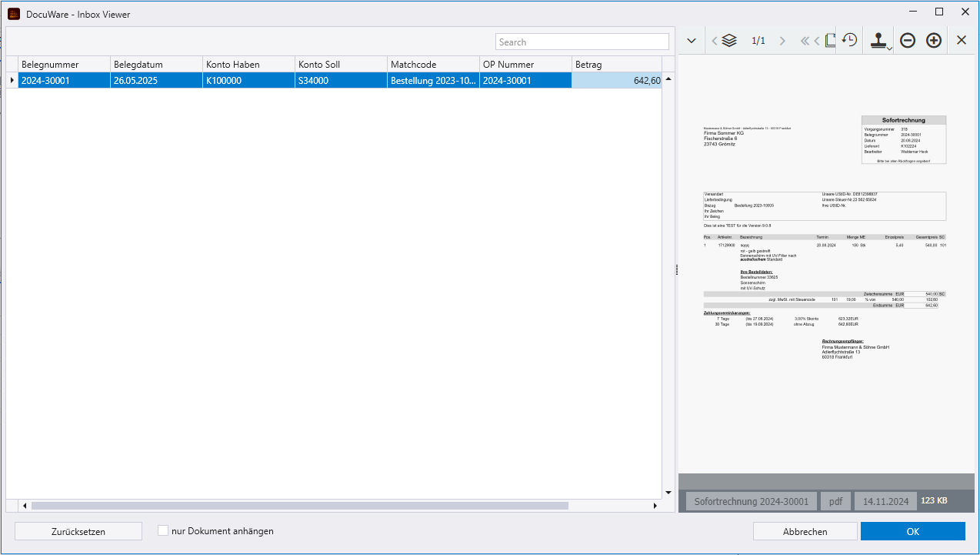
Task: Close the document viewer pane
Action: pos(962,41)
